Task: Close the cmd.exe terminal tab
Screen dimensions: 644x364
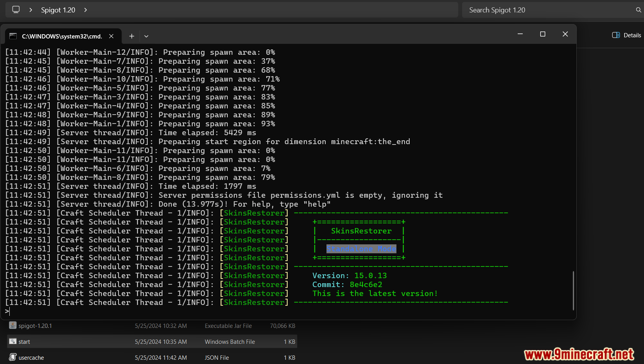Action: 111,36
